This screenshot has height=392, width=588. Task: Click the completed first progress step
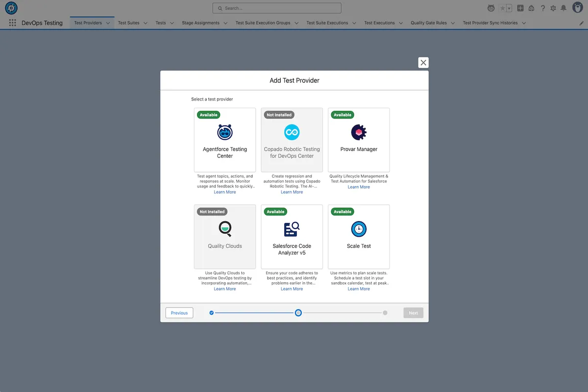pyautogui.click(x=212, y=313)
